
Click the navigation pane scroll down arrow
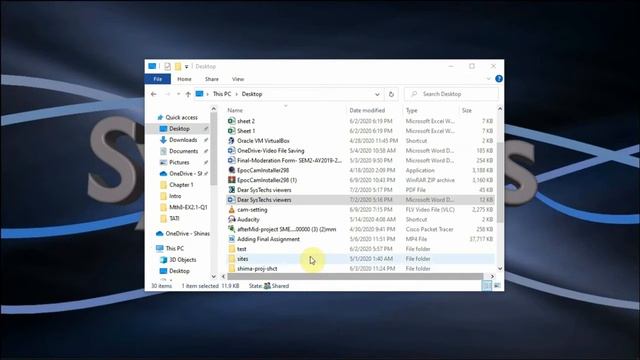pos(213,276)
